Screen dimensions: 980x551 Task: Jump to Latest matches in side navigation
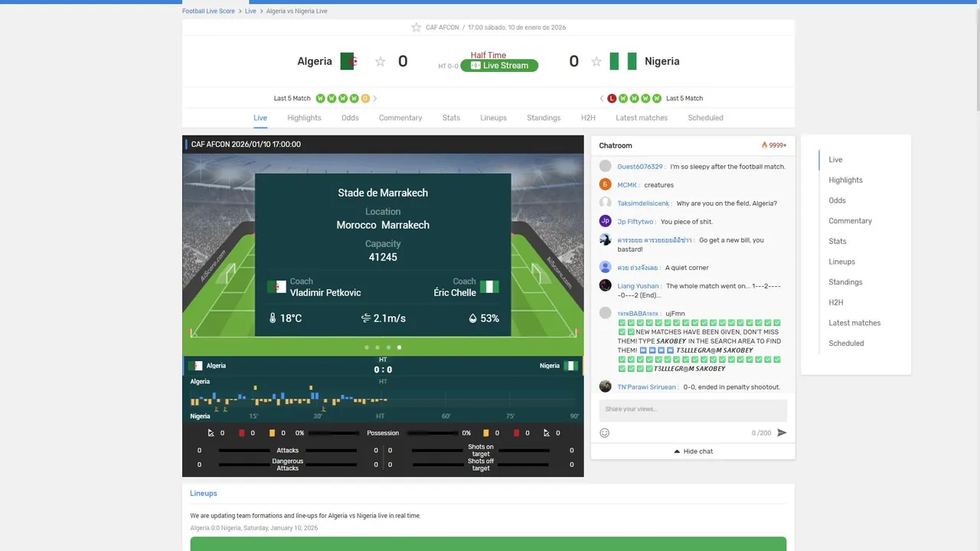(x=854, y=323)
